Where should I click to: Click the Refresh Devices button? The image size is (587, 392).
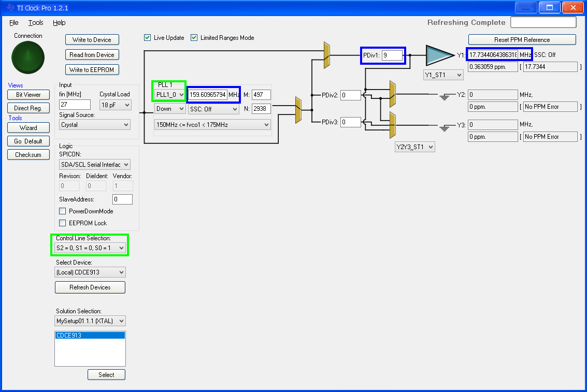pos(90,287)
